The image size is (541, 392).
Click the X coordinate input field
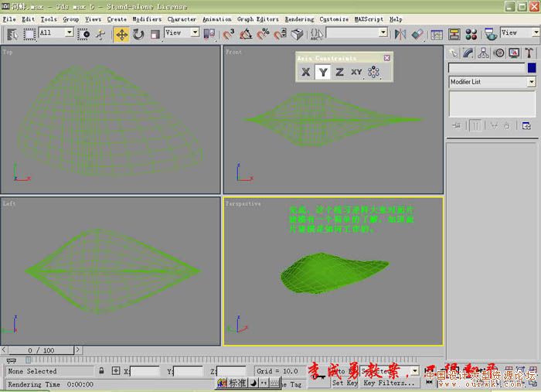coord(145,371)
